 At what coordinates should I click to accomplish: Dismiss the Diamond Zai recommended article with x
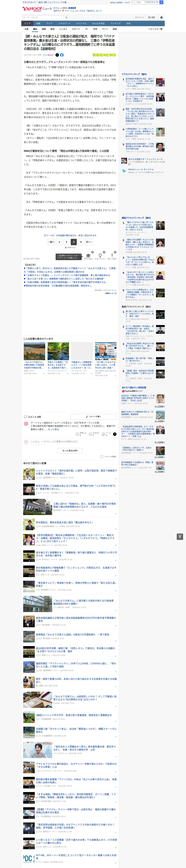pyautogui.click(x=92, y=373)
